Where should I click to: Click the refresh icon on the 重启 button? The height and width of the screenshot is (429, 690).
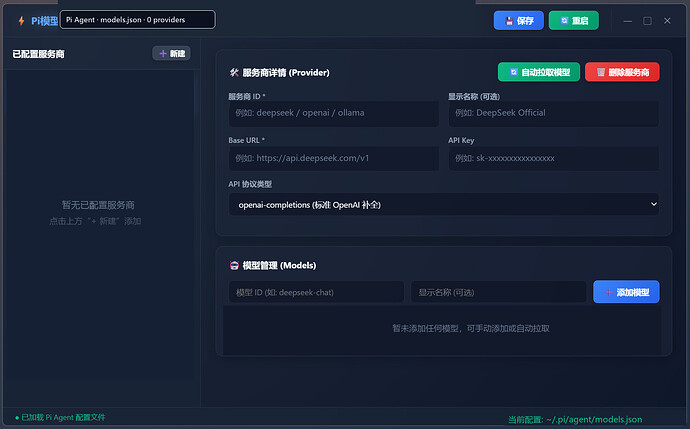[x=564, y=21]
